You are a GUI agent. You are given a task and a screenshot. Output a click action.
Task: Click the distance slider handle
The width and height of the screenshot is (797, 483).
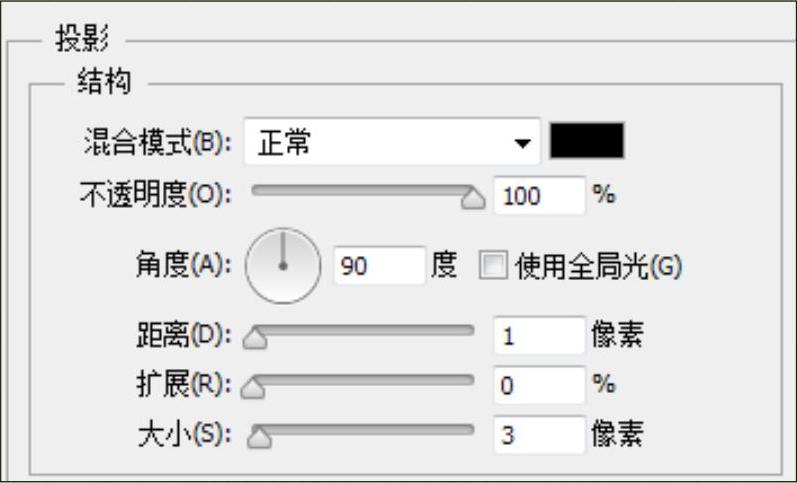(256, 341)
